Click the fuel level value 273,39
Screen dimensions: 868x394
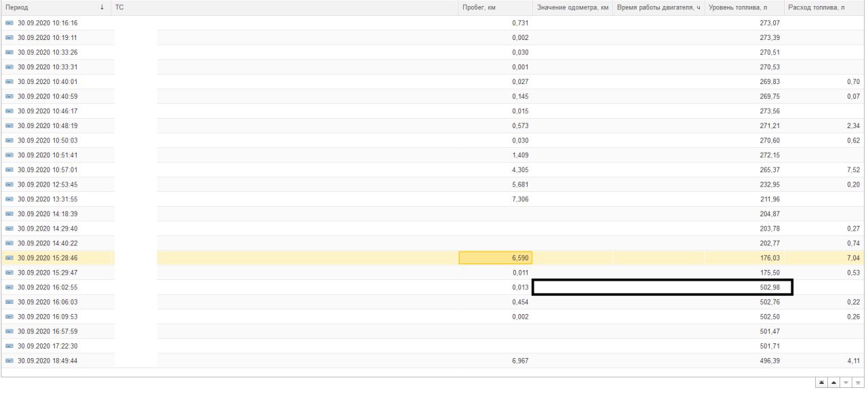tap(770, 37)
